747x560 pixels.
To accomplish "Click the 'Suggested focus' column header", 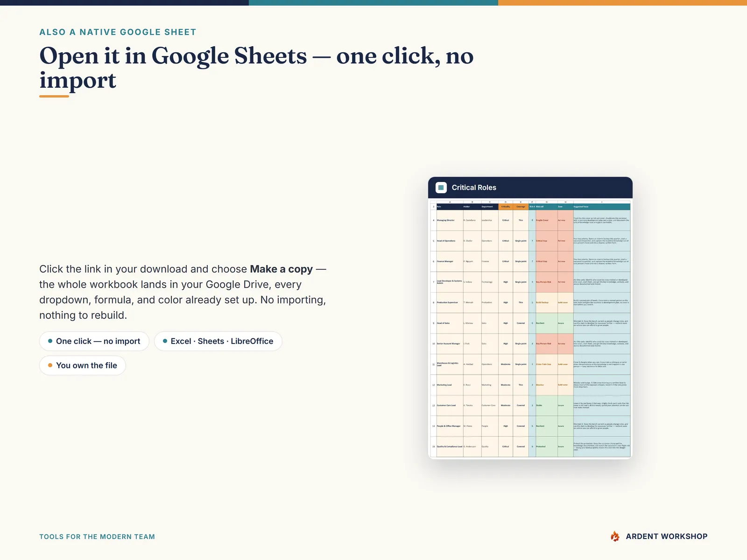I will [602, 207].
